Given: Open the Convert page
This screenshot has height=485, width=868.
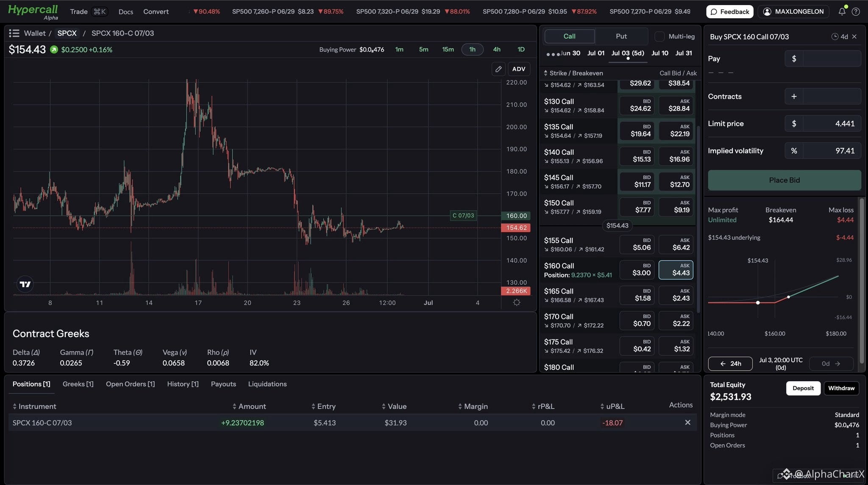Looking at the screenshot, I should [156, 11].
